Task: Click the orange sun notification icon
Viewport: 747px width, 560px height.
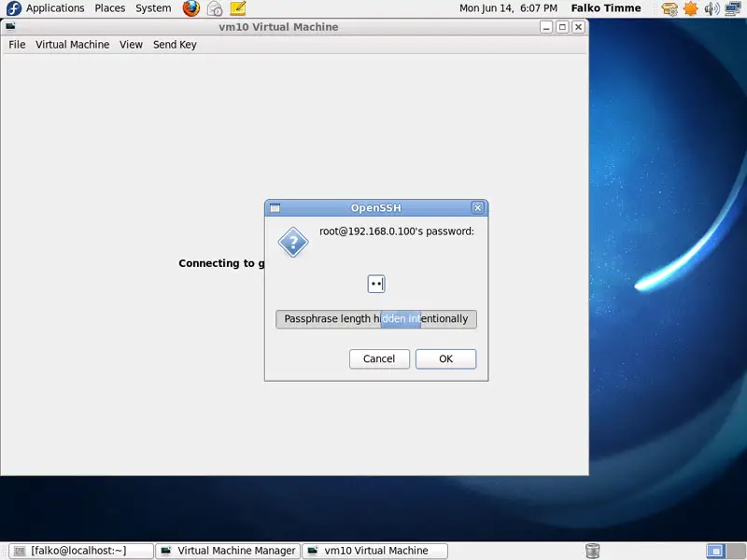Action: 690,8
